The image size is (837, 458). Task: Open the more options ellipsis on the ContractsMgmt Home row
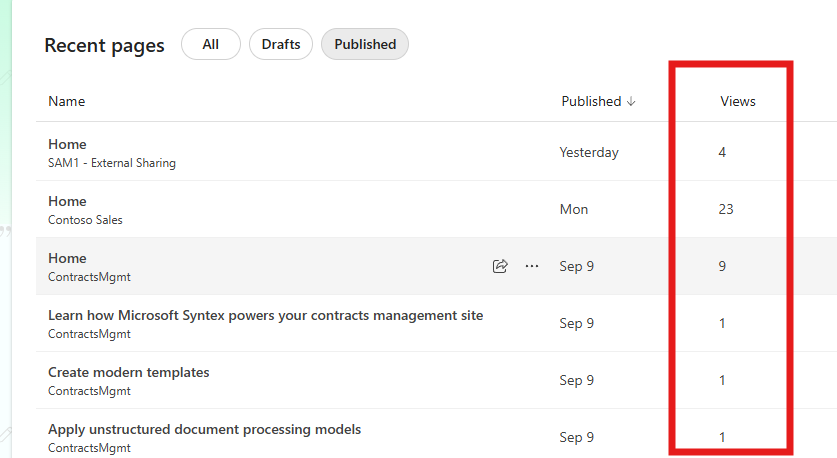pyautogui.click(x=532, y=266)
